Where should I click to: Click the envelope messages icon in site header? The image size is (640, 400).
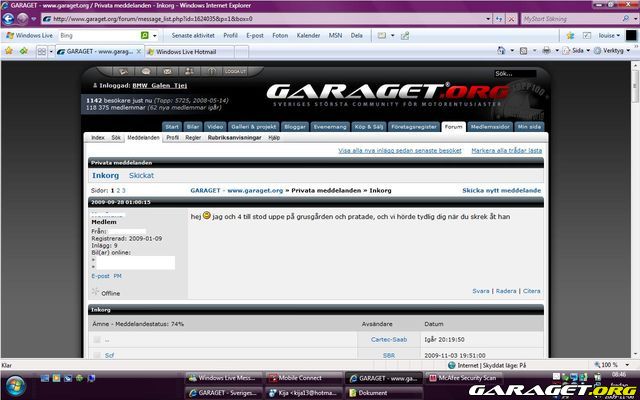(x=167, y=71)
